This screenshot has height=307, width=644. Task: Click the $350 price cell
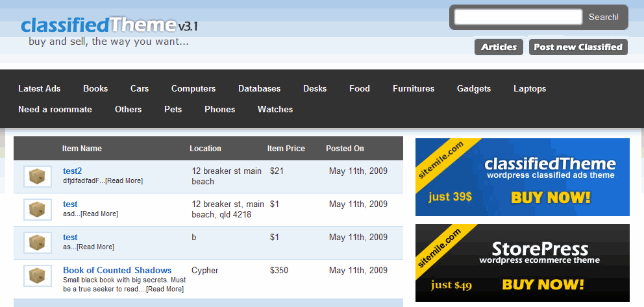279,270
